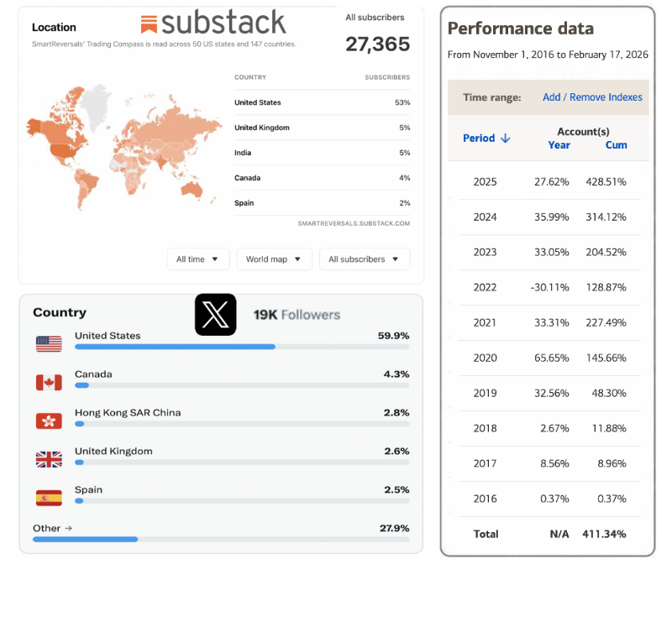672x617 pixels.
Task: Click the 2021 period row
Action: click(549, 322)
